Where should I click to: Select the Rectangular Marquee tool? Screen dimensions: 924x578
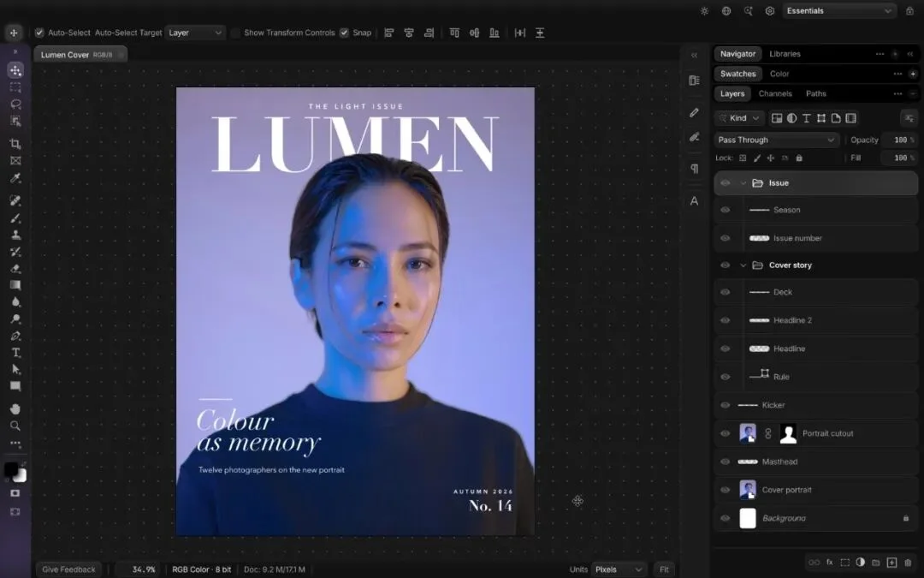pos(15,87)
